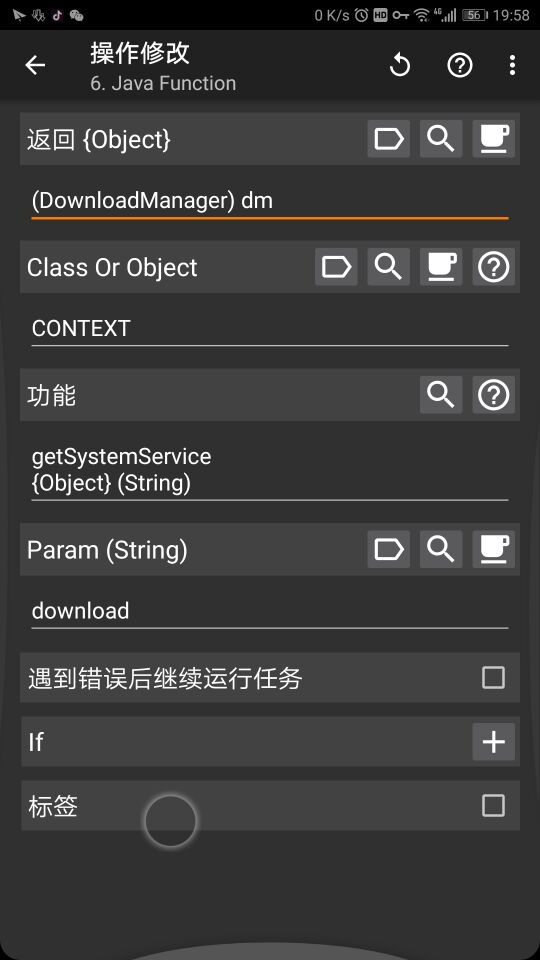Enable 遇到错误后继续运行任务 checkbox
Image resolution: width=540 pixels, height=960 pixels.
coord(493,678)
